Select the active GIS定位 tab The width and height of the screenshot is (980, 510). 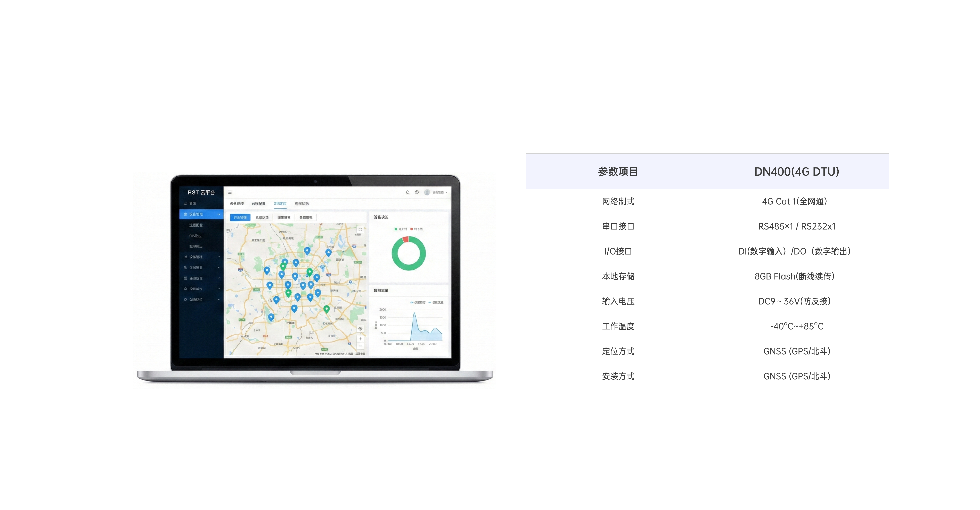[280, 204]
